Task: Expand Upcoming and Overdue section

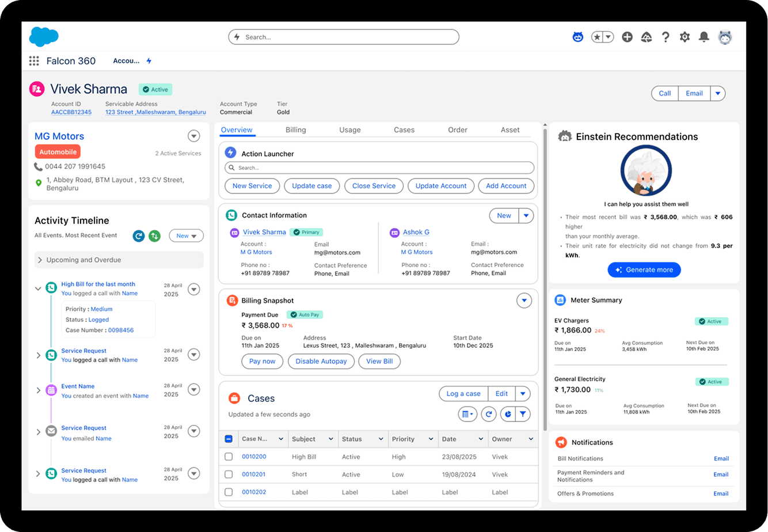Action: coord(40,260)
